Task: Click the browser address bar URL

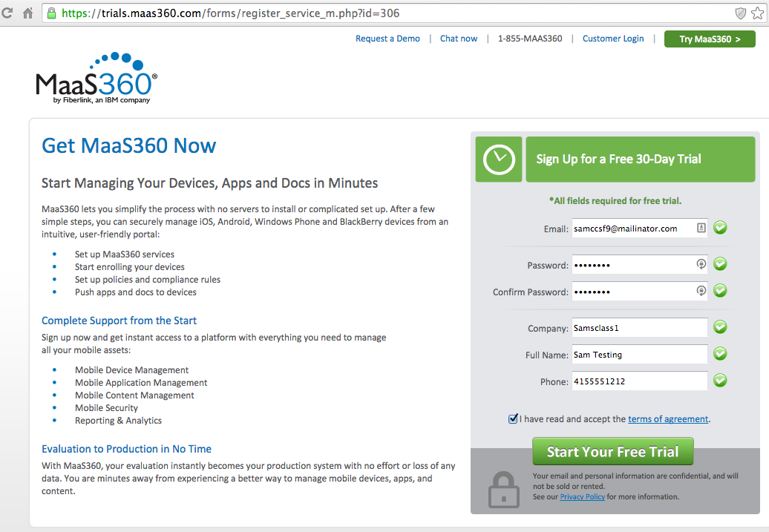Action: click(x=231, y=13)
